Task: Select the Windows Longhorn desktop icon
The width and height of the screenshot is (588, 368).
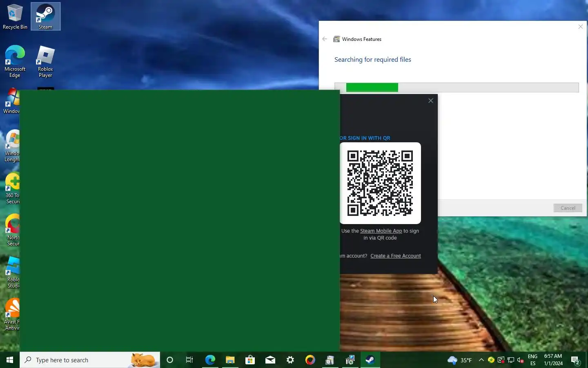Action: [x=12, y=146]
